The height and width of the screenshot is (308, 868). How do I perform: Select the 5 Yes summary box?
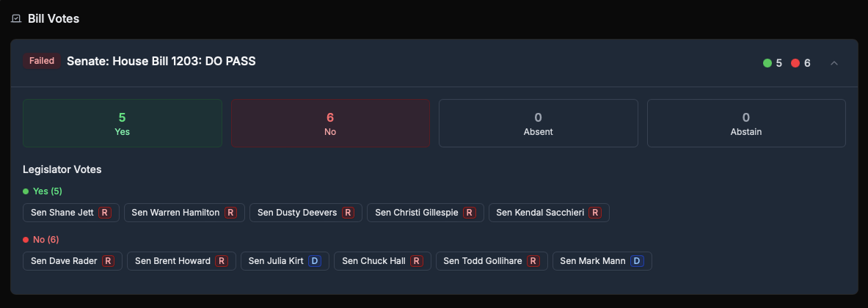pos(123,123)
